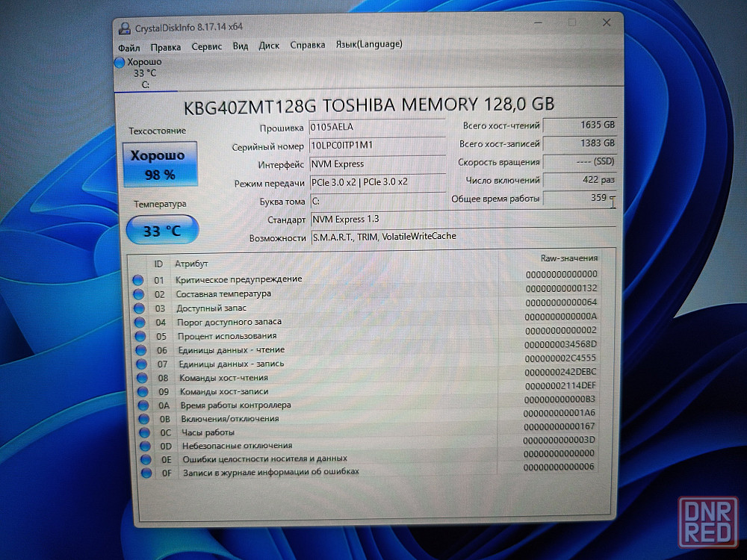This screenshot has width=747, height=560.
Task: Click status dot for Доступный запас row
Action: 139,308
